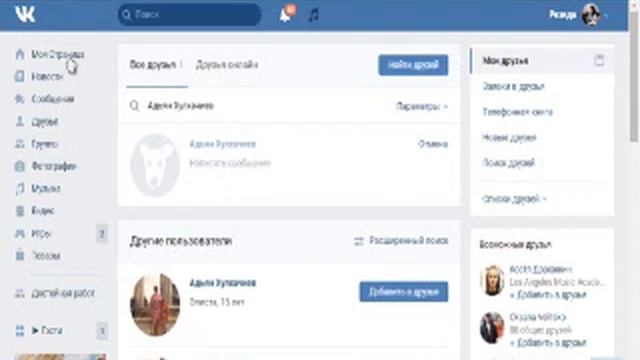The width and height of the screenshot is (640, 360).
Task: Click the Video sidebar icon
Action: click(x=20, y=211)
